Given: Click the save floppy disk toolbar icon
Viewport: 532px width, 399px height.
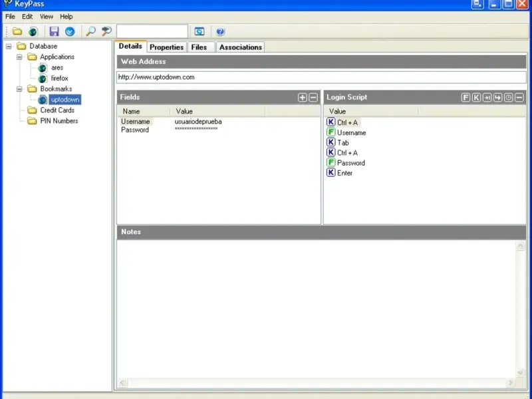Looking at the screenshot, I should click(54, 31).
